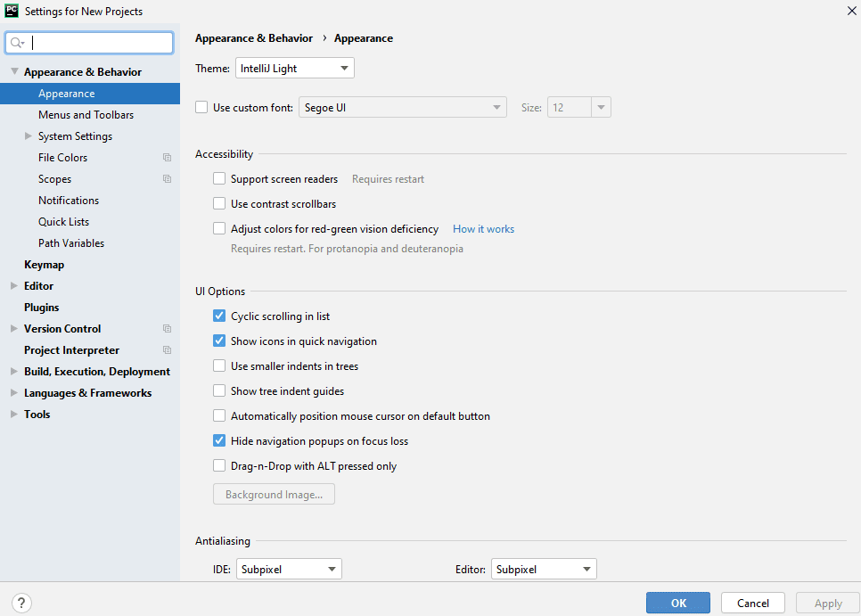Open the Plugins settings page
The width and height of the screenshot is (861, 616).
(x=41, y=308)
